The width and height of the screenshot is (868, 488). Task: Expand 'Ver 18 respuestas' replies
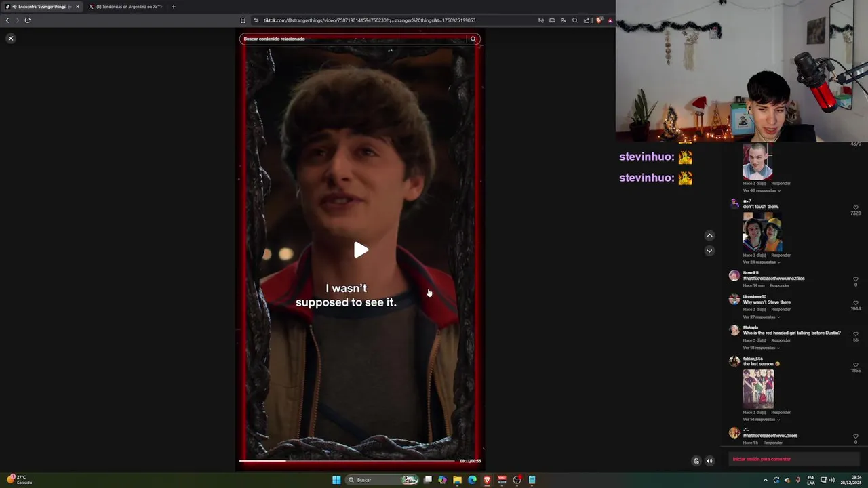tap(762, 348)
